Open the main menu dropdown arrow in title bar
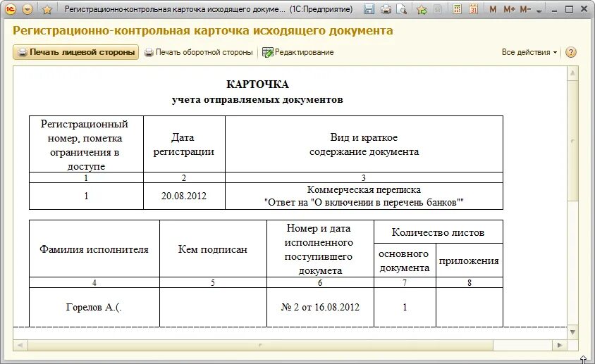 pos(27,9)
